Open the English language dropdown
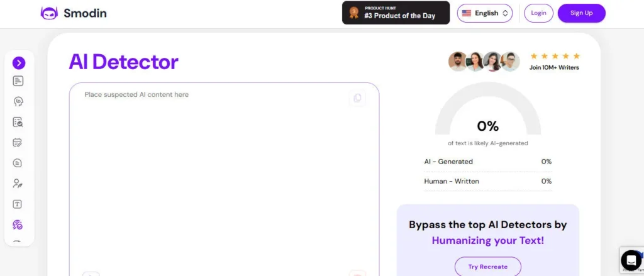 coord(484,13)
